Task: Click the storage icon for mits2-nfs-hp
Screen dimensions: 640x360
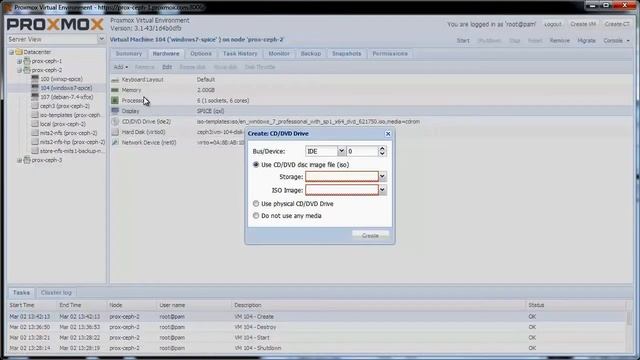Action: coord(35,142)
